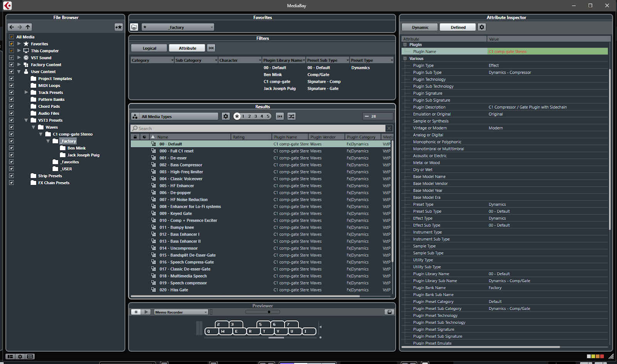Navigate up one folder level
This screenshot has height=364, width=617.
pos(28,27)
